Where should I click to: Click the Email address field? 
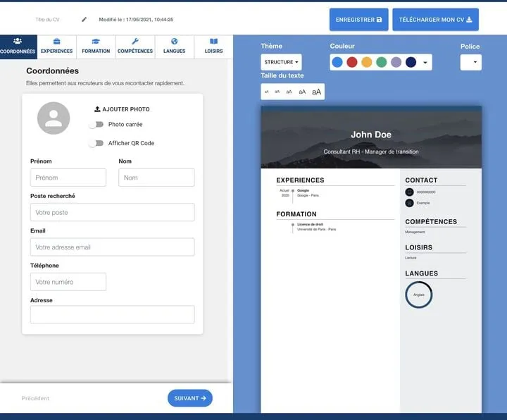pos(113,247)
